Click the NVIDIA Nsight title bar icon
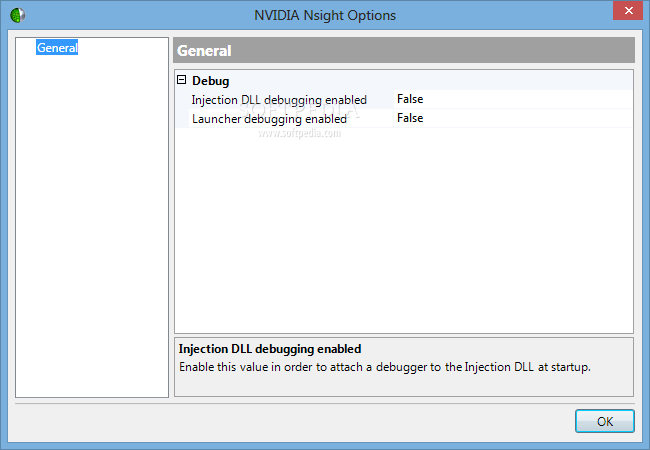The height and width of the screenshot is (450, 650). click(x=17, y=15)
